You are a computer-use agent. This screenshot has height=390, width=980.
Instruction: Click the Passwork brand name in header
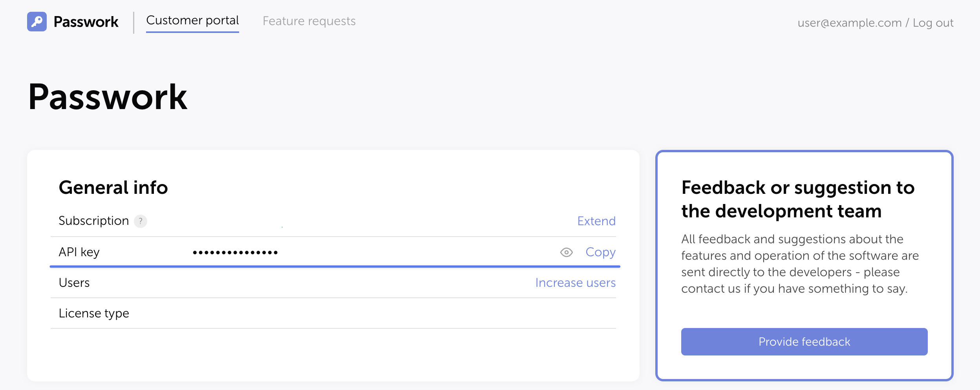point(86,22)
